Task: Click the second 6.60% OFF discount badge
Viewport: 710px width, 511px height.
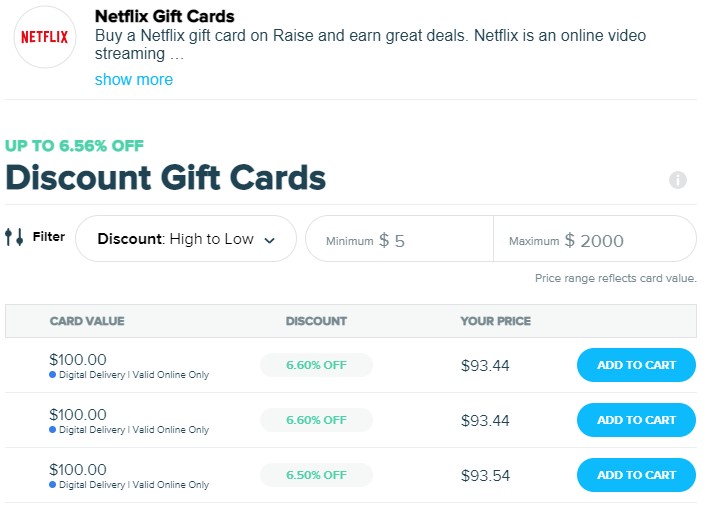Action: point(316,420)
